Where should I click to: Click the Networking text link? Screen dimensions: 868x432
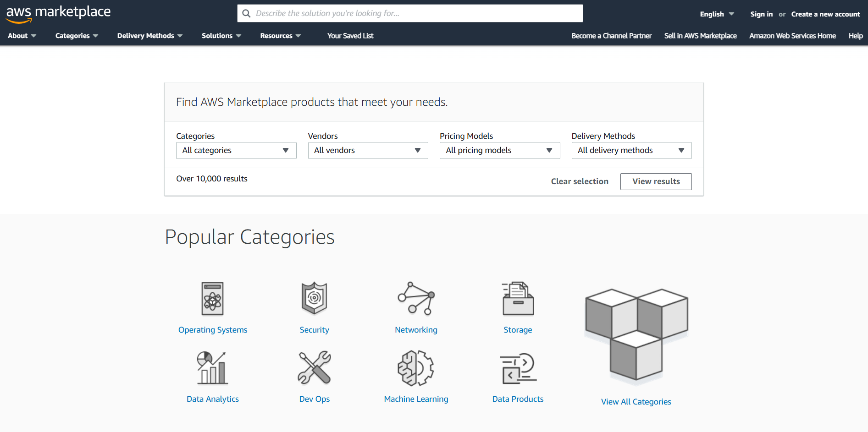tap(416, 330)
